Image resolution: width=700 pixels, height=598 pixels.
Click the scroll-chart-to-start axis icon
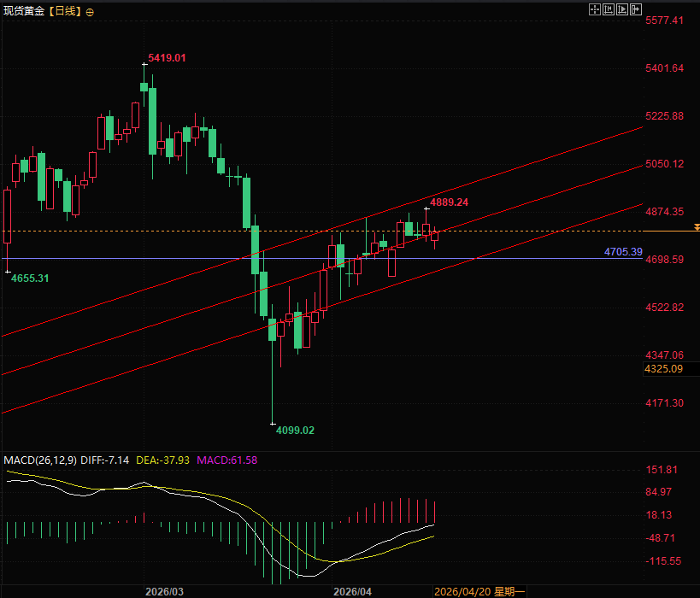pos(609,9)
